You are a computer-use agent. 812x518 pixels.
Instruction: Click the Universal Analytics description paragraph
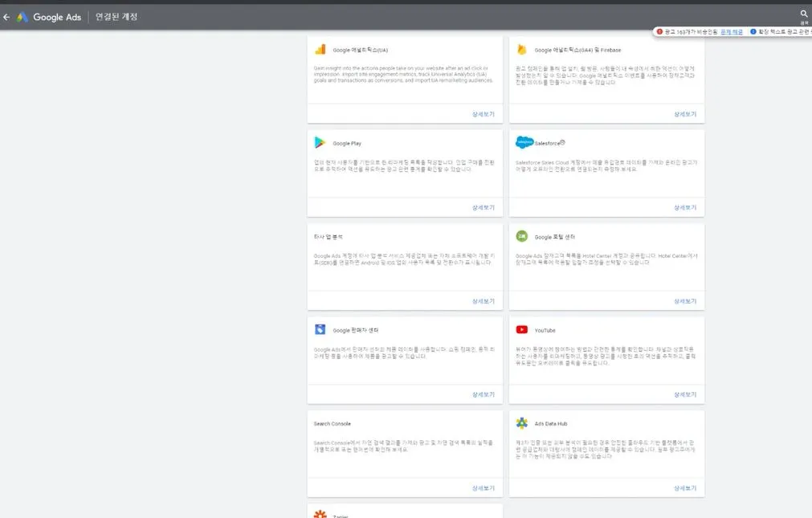(403, 74)
